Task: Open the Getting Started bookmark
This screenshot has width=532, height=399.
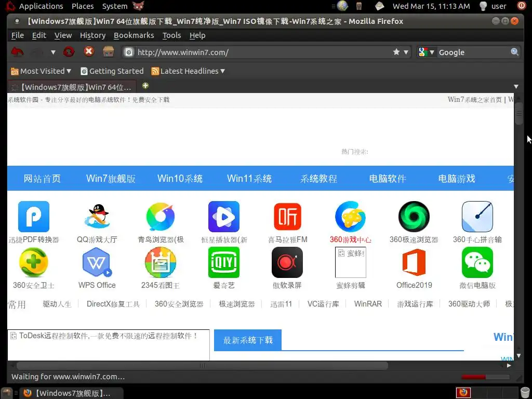Action: pos(112,71)
